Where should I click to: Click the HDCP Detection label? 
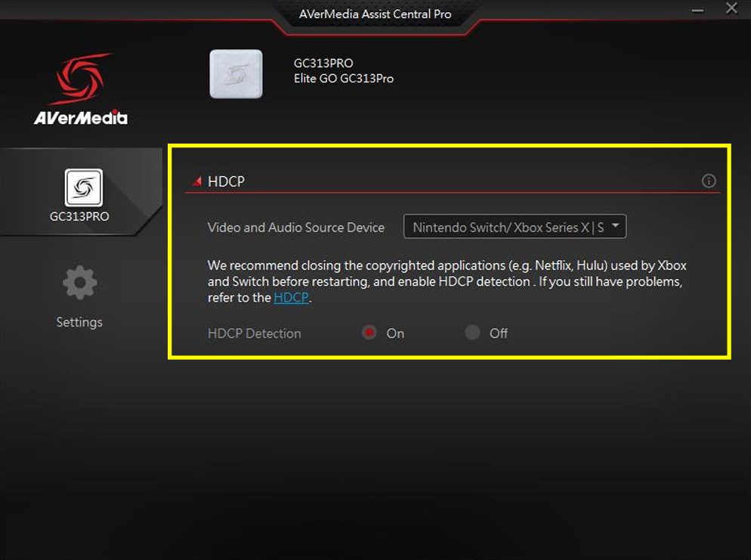pos(255,333)
